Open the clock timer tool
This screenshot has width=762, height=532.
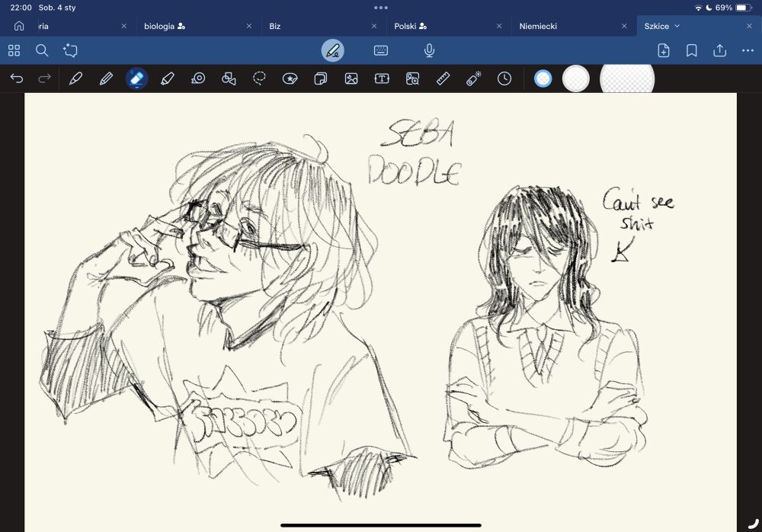click(x=504, y=79)
